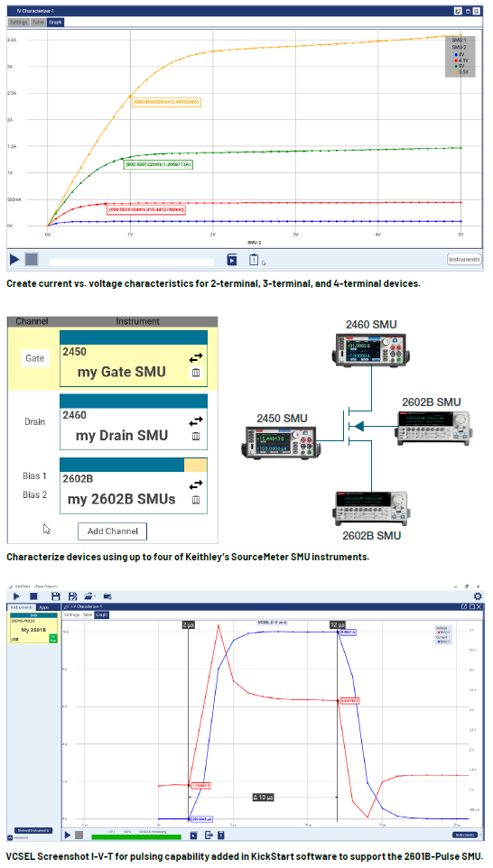This screenshot has height=868, width=493.
Task: Click the green data label on 5V curve
Action: coord(158,164)
